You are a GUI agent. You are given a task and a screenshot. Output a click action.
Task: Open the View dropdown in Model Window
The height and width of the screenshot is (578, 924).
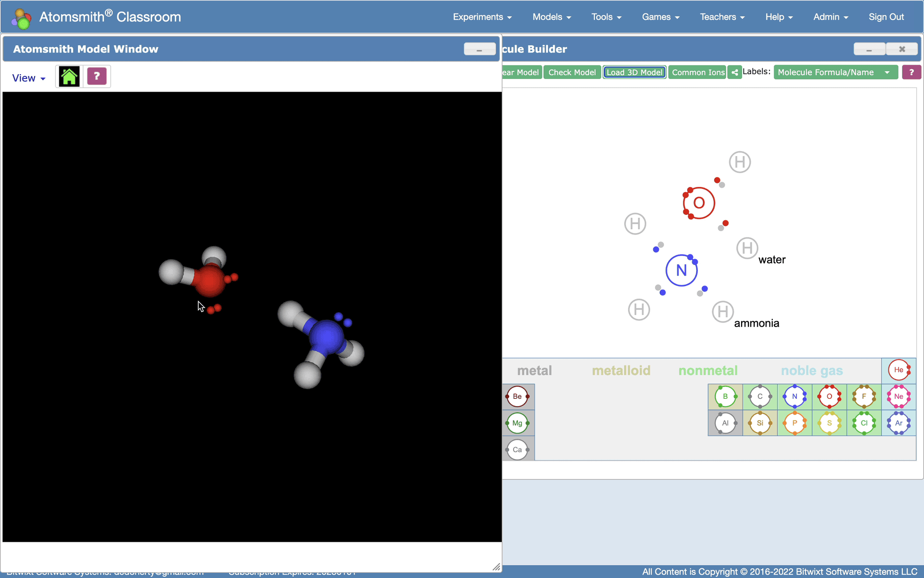[x=29, y=78]
